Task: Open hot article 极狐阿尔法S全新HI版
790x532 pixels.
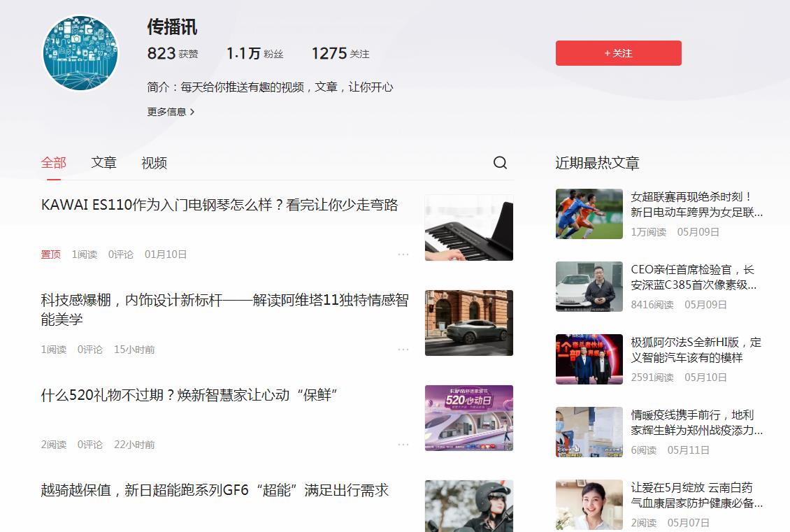Action: tap(696, 350)
